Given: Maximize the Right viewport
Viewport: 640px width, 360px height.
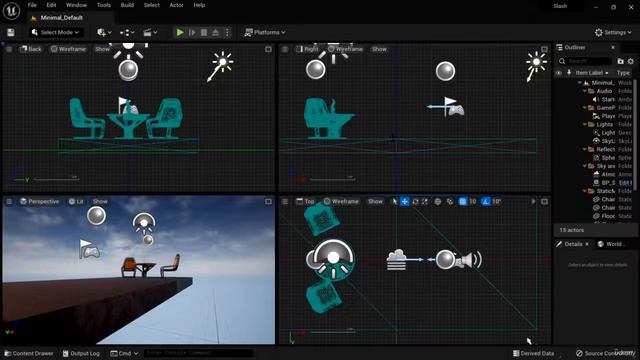Looking at the screenshot, I should point(544,49).
